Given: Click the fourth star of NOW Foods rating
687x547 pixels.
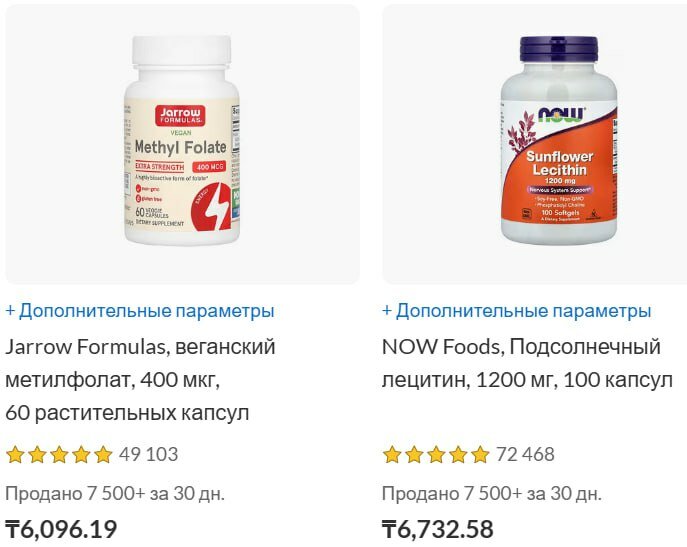Looking at the screenshot, I should click(458, 455).
